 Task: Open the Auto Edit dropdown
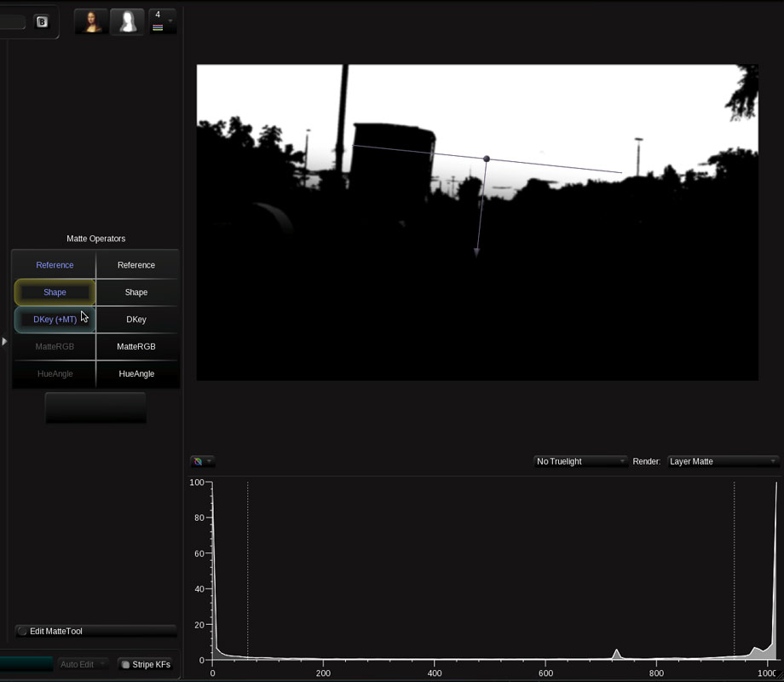tap(83, 664)
